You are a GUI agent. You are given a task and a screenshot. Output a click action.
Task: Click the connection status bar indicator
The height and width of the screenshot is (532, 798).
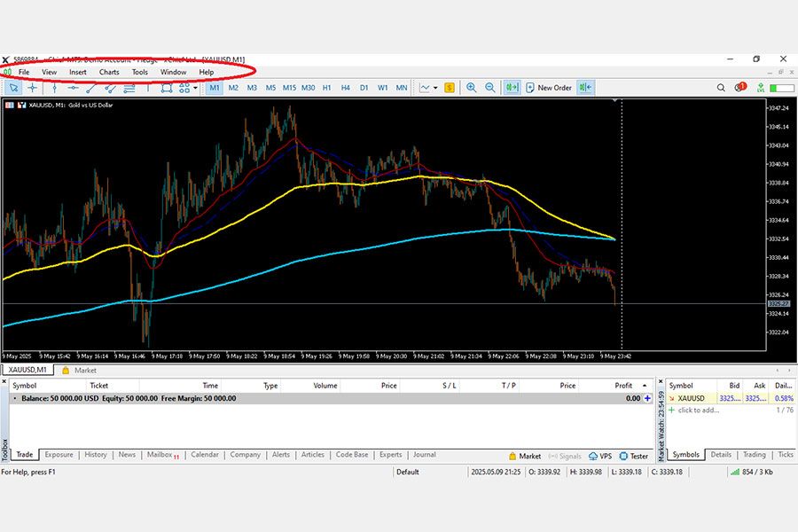[x=752, y=472]
